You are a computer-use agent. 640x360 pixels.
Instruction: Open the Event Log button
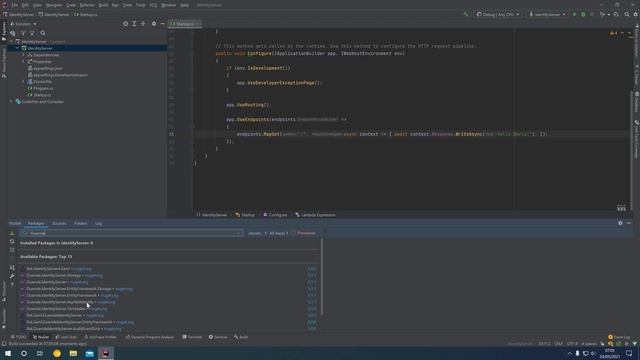(x=619, y=337)
